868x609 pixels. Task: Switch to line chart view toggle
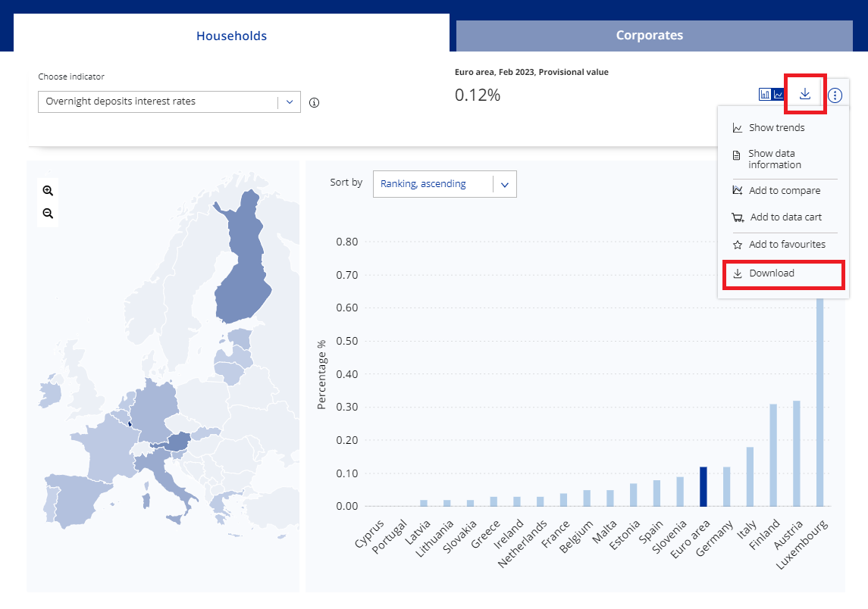coord(779,95)
